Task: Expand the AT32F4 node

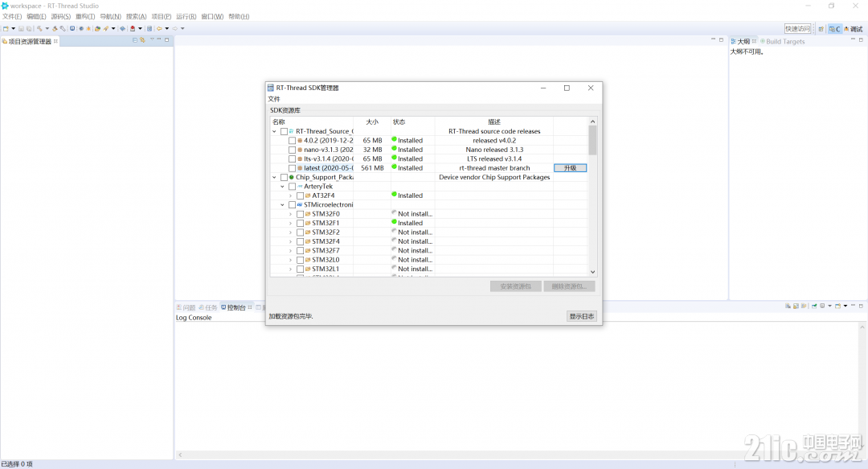Action: pyautogui.click(x=291, y=195)
